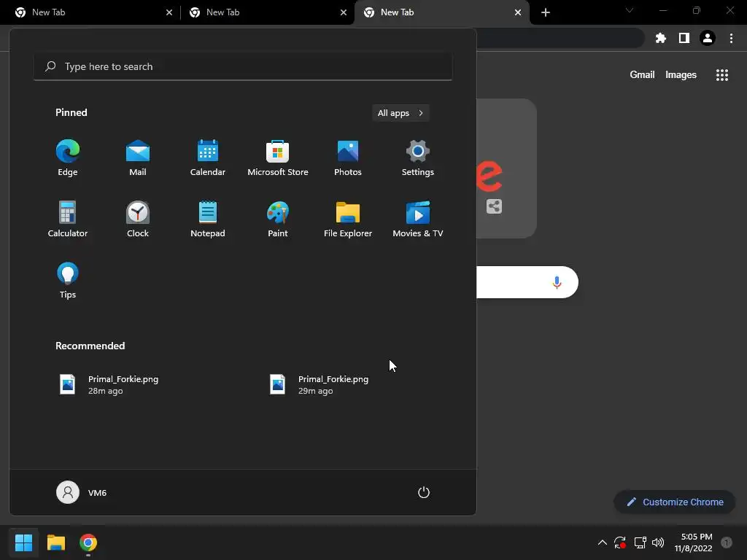747x560 pixels.
Task: Switch to Chrome on the taskbar
Action: pos(88,542)
